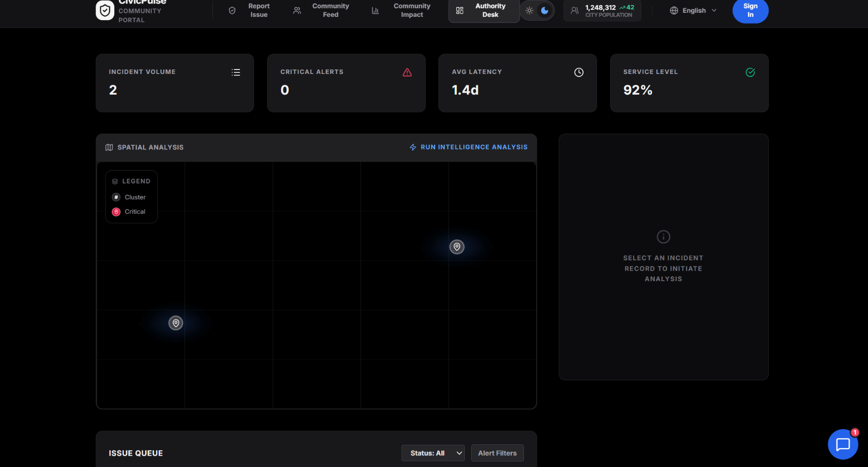Go to Community Impact page
The image size is (868, 467).
(401, 10)
